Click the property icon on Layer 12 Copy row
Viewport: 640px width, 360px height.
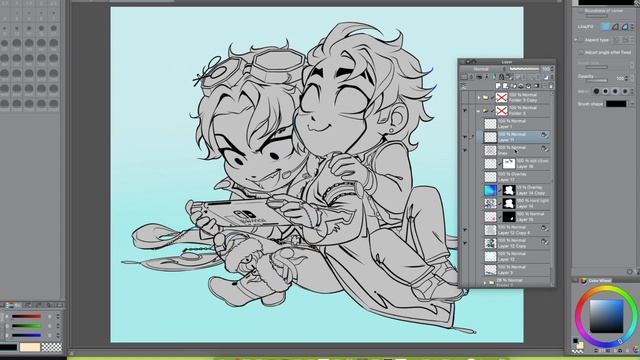click(x=544, y=242)
